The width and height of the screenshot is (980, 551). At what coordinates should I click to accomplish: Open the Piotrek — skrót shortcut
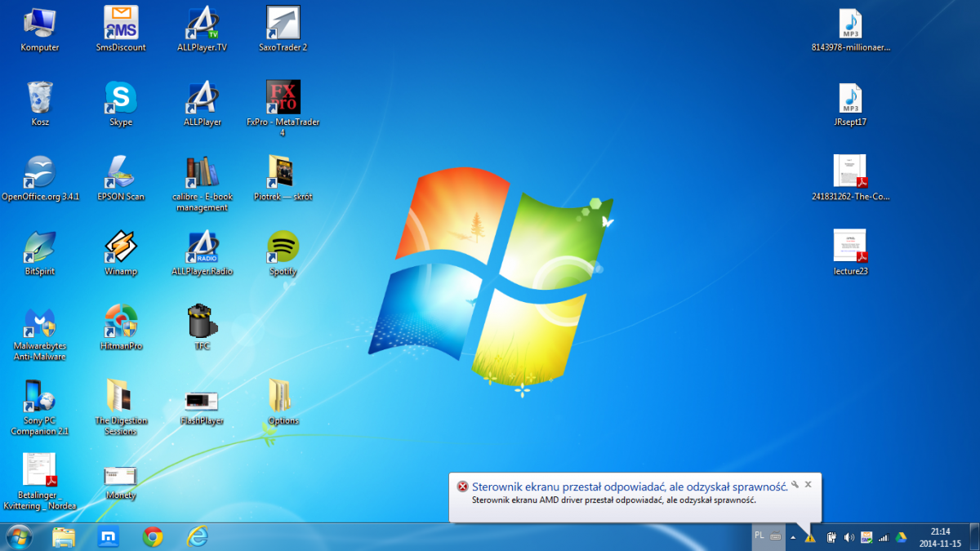[283, 178]
